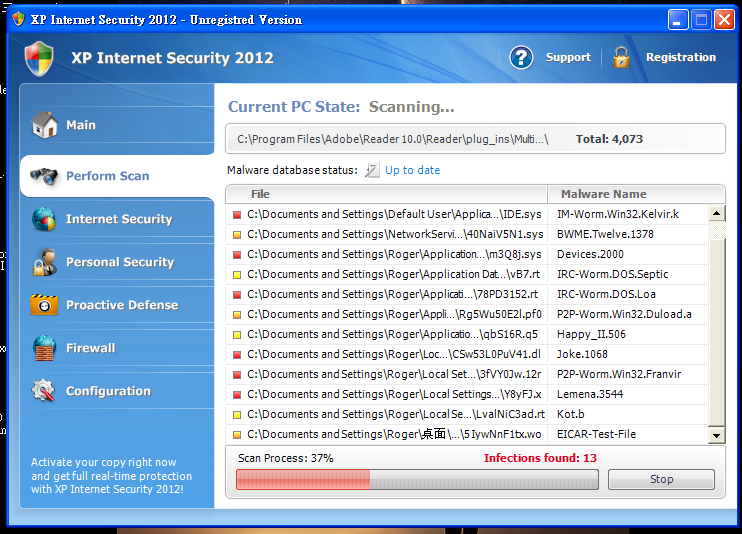The image size is (742, 534).
Task: Click red marker for 3fVY0Jw.12r row
Action: [x=237, y=375]
